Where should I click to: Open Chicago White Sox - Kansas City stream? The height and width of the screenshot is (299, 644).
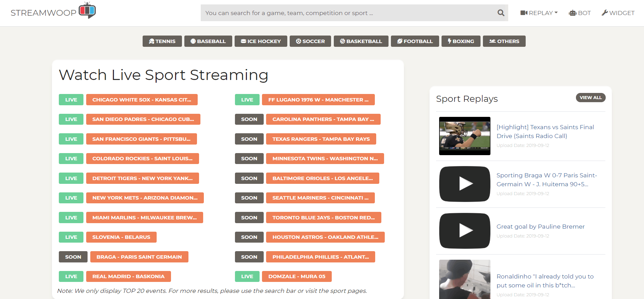click(x=142, y=100)
